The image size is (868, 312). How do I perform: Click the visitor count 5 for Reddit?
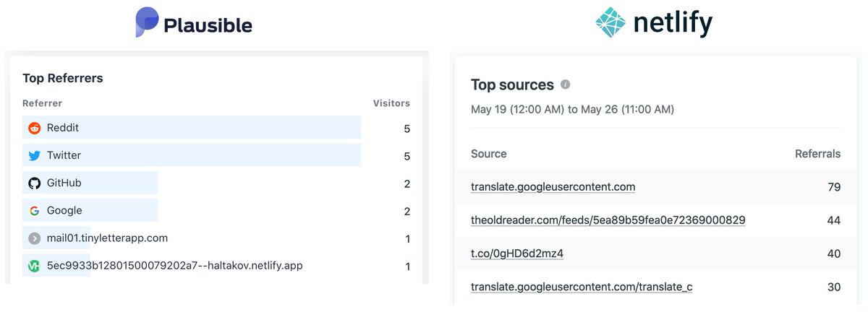[x=407, y=128]
